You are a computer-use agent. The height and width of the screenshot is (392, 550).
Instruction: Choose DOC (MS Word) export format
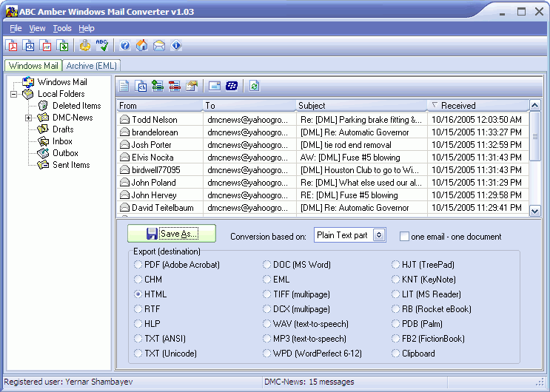pyautogui.click(x=267, y=265)
